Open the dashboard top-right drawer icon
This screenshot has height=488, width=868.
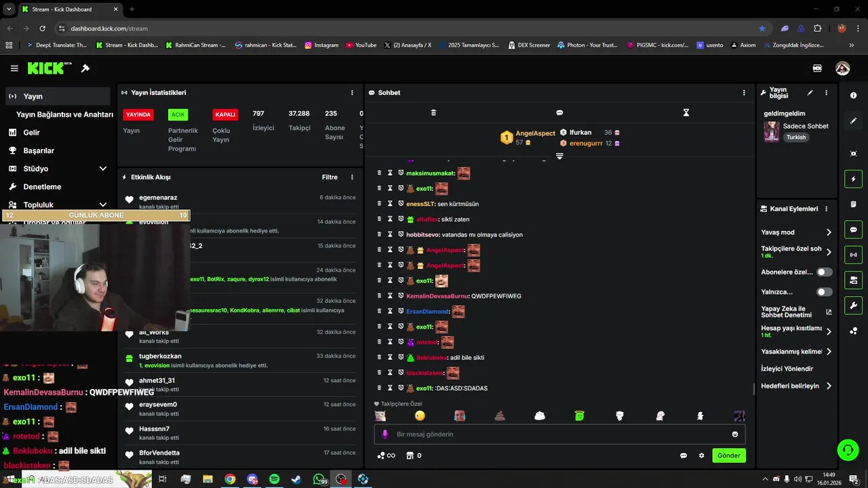coord(817,68)
